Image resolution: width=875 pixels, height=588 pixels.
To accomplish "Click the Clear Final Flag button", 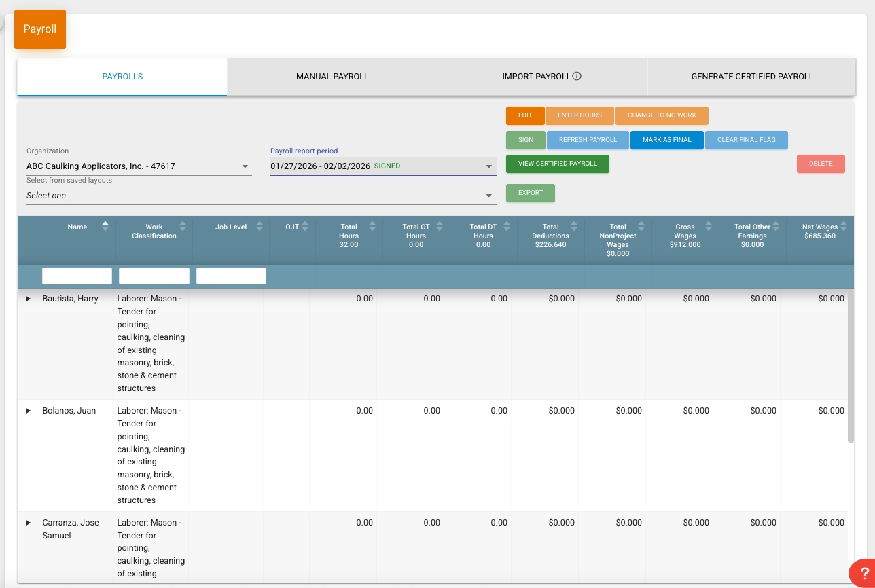I will pyautogui.click(x=746, y=140).
